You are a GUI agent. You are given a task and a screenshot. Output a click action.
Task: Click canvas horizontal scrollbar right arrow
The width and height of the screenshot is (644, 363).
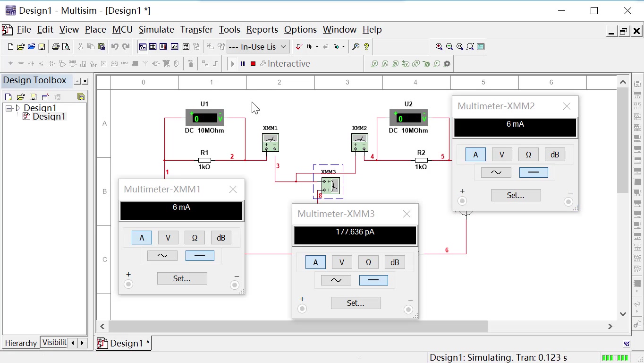point(610,326)
